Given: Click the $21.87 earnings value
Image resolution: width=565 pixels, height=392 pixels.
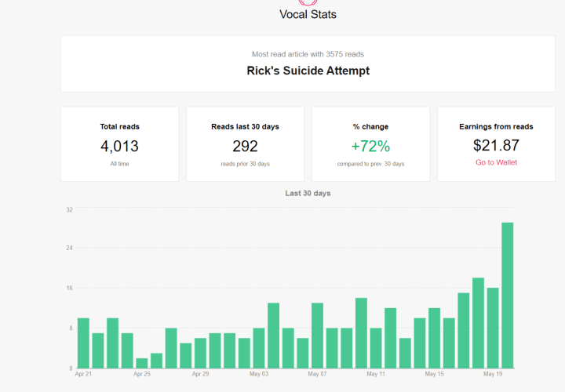Looking at the screenshot, I should coord(496,145).
